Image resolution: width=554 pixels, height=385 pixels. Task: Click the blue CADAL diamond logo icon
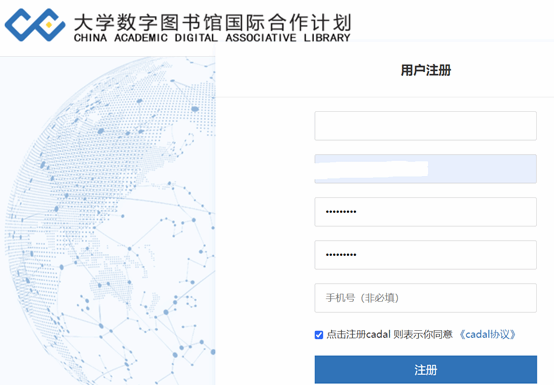pos(35,25)
